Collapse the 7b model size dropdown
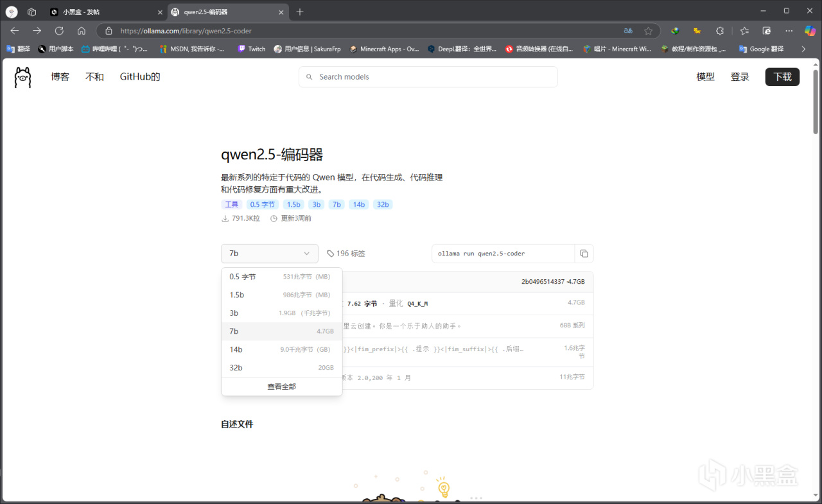Image resolution: width=822 pixels, height=504 pixels. point(270,254)
